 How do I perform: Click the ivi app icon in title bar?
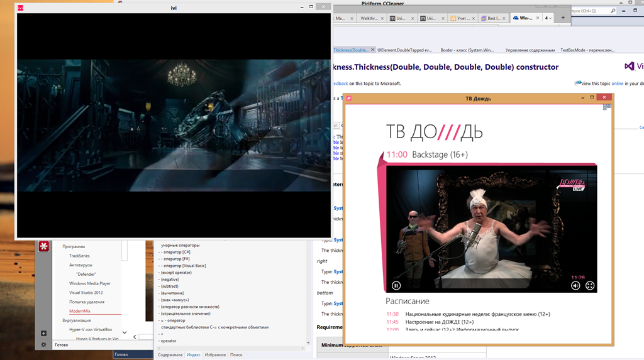pos(20,8)
